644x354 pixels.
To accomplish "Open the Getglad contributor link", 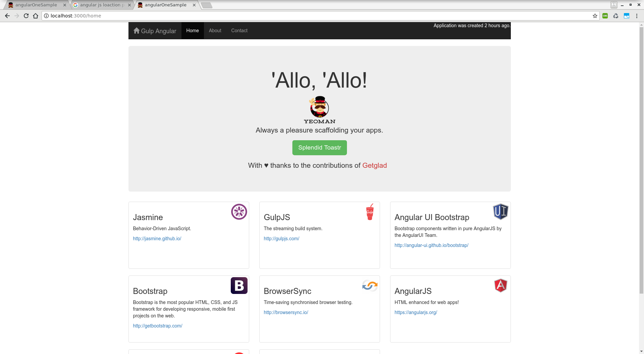I will (375, 165).
